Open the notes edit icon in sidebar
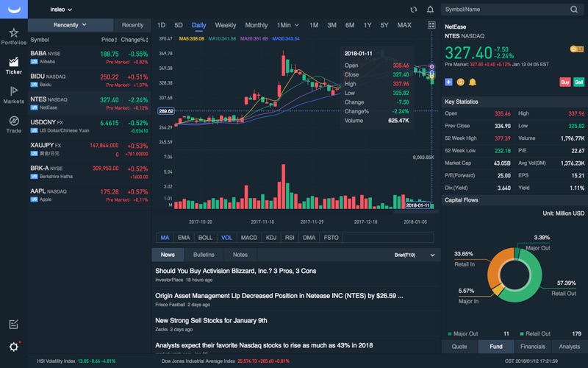This screenshot has width=588, height=368. 13,325
